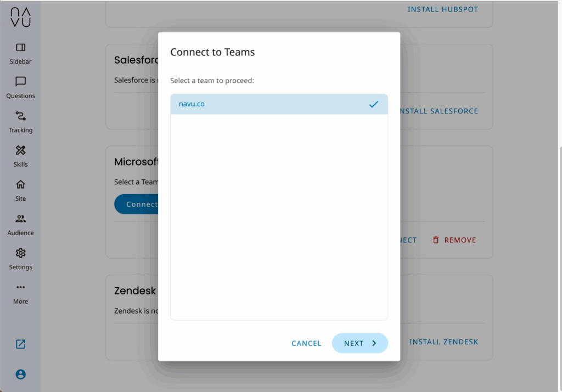Click the Install HubSpot link
Screen dimensions: 562x392
coord(442,9)
